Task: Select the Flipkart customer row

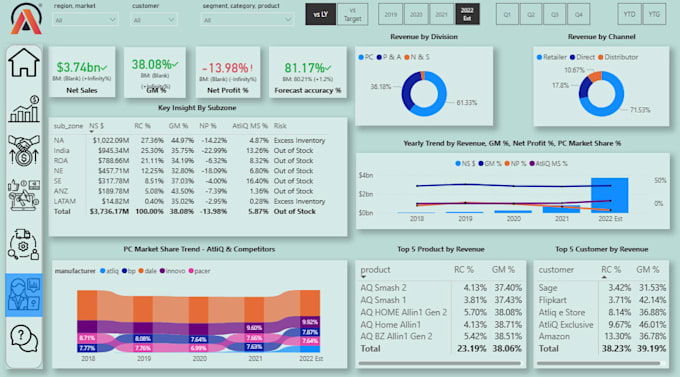Action: click(x=602, y=300)
